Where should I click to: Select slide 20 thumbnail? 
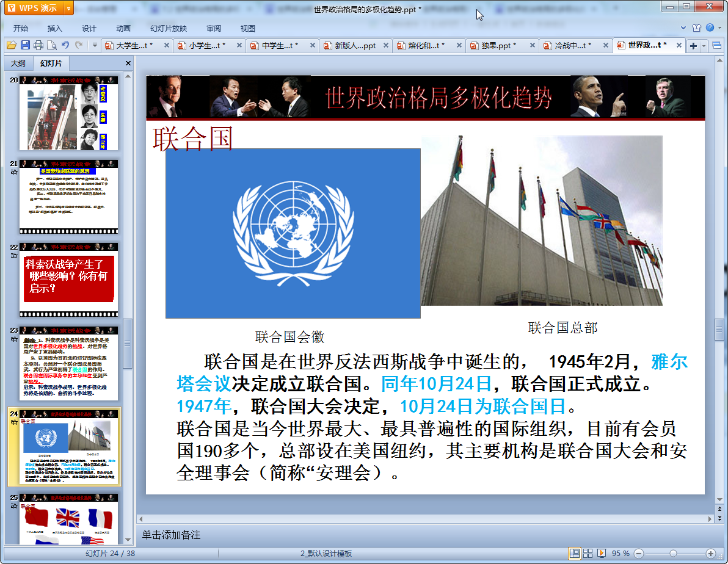(69, 114)
